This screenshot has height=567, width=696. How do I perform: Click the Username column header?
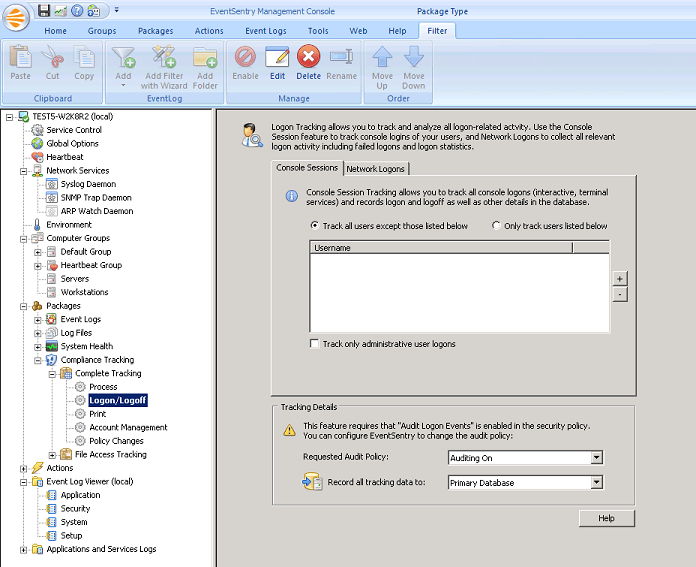[x=441, y=248]
